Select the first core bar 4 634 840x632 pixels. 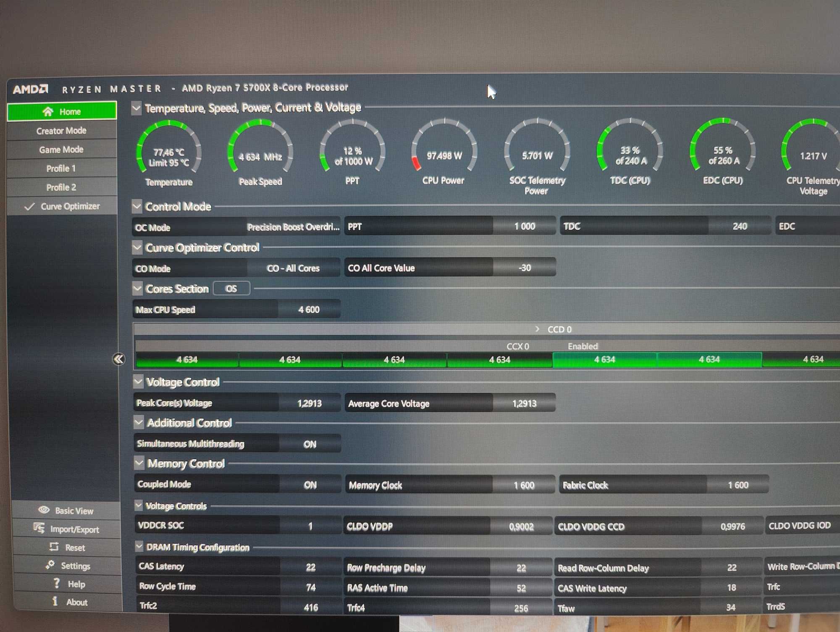click(187, 360)
